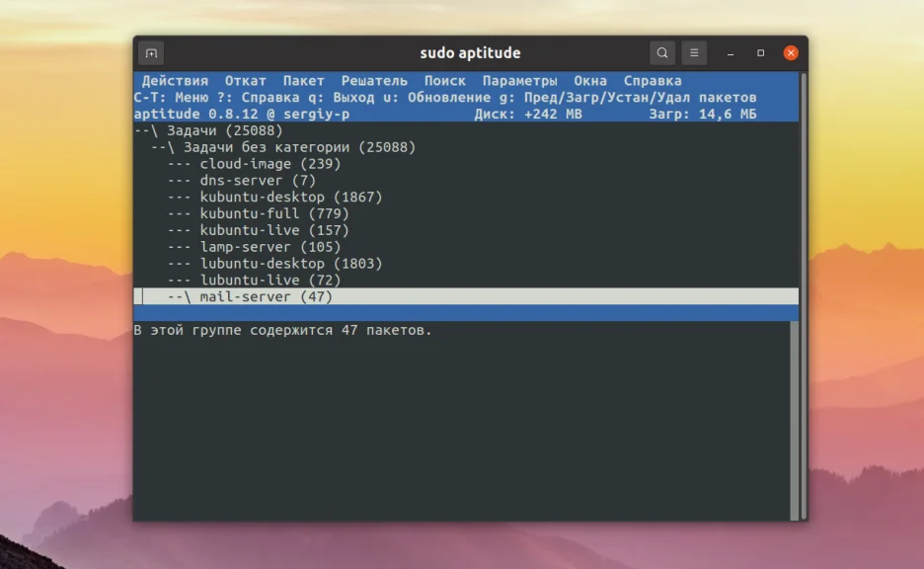This screenshot has width=924, height=569.
Task: Open the Пакет menu
Action: [x=303, y=80]
